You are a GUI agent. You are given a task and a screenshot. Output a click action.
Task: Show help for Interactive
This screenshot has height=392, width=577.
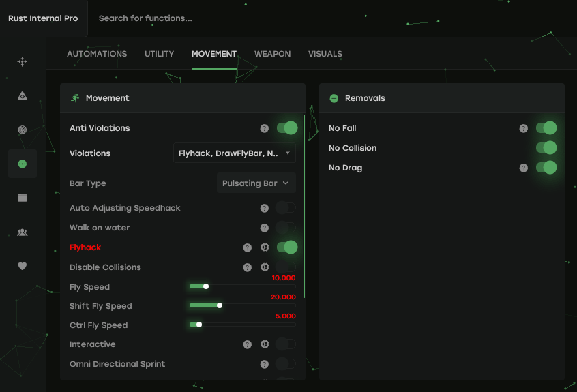tap(248, 344)
